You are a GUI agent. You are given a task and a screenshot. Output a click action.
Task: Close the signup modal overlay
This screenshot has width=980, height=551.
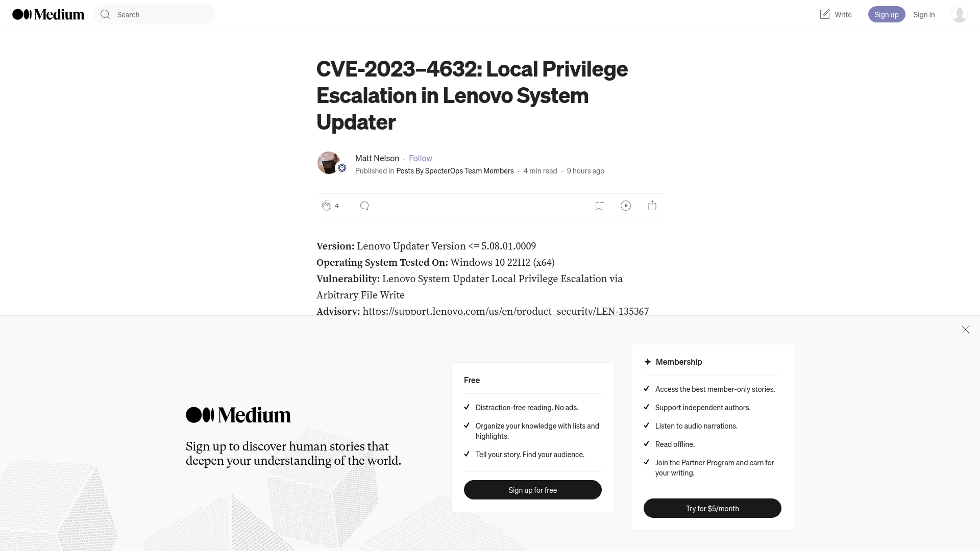coord(965,330)
